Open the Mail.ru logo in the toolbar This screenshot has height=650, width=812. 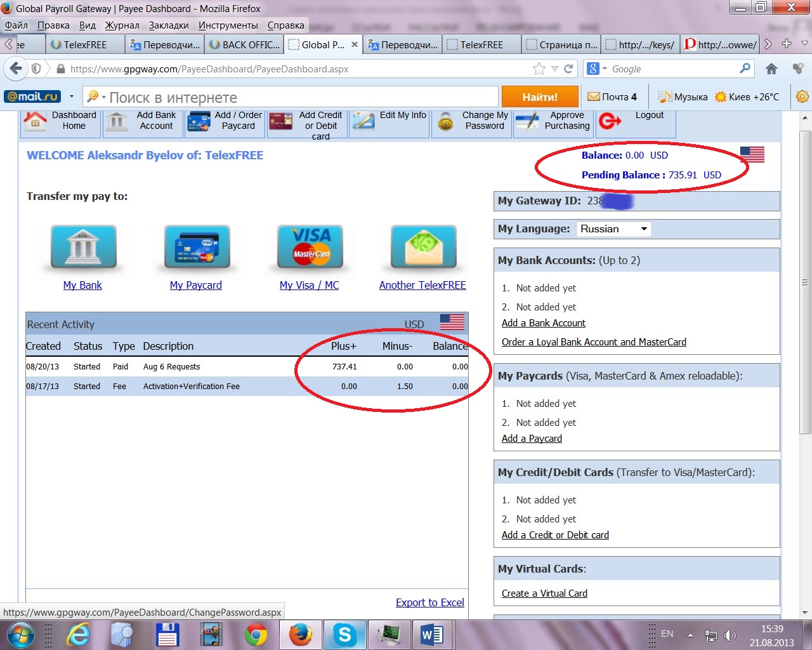coord(32,96)
